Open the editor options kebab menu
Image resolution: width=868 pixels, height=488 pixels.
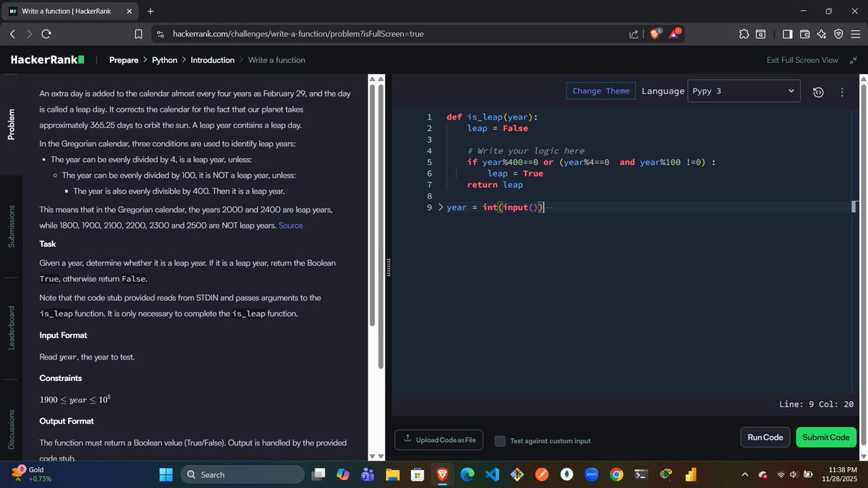coord(841,91)
